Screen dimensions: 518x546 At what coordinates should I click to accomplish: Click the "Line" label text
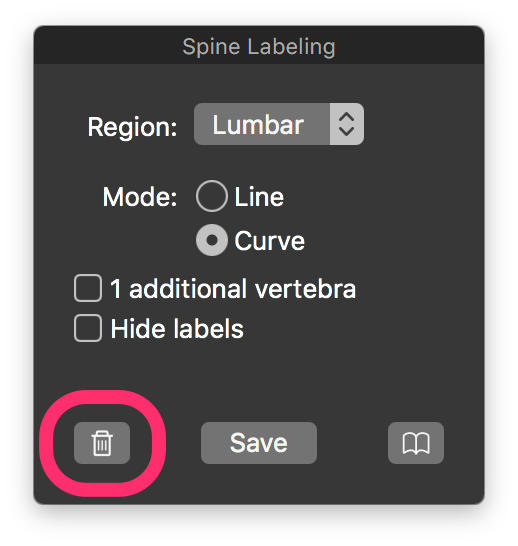pos(259,197)
